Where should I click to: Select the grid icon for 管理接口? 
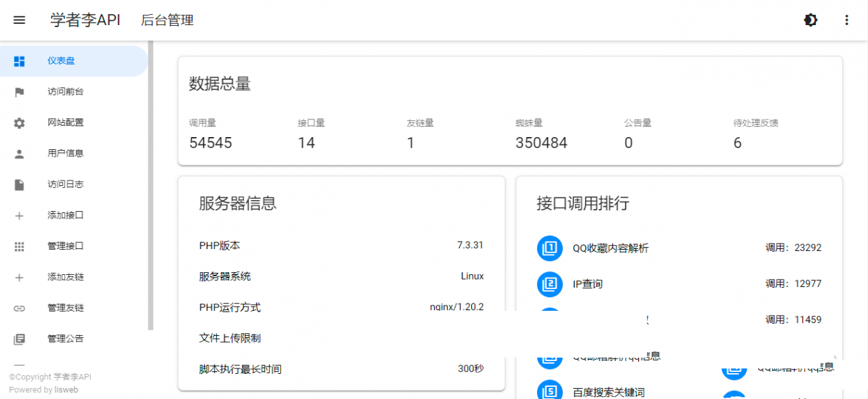[x=19, y=246]
